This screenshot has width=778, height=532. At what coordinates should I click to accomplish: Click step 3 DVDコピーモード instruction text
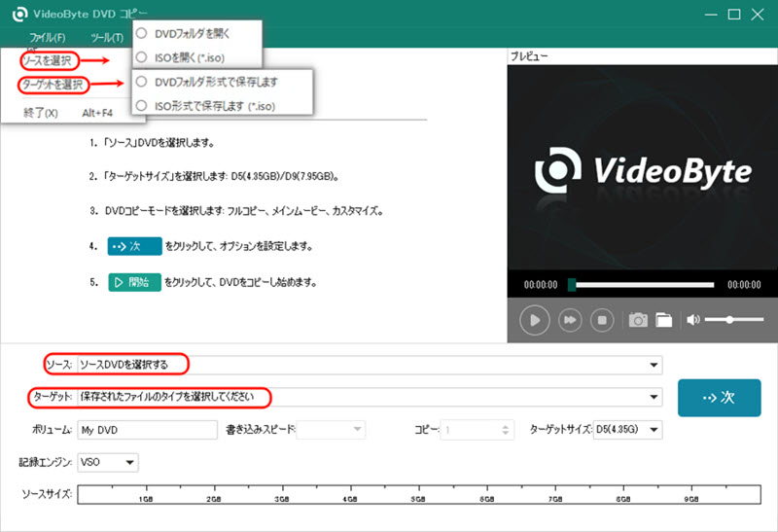tap(244, 211)
